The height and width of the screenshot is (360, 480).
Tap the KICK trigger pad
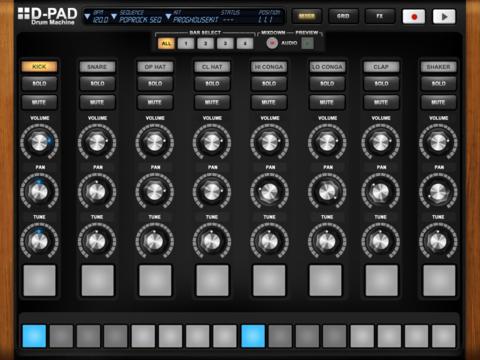pyautogui.click(x=39, y=280)
